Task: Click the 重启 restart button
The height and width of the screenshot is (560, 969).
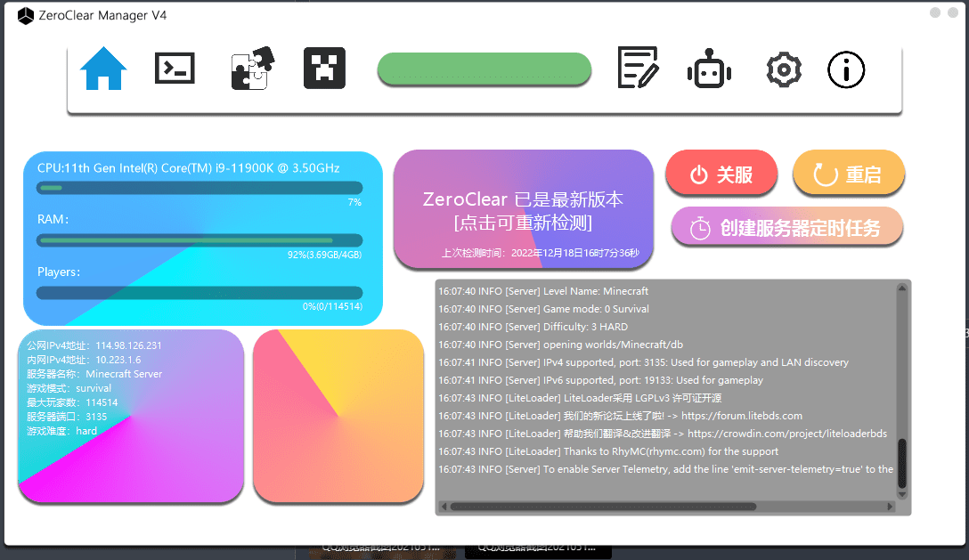Action: pyautogui.click(x=849, y=174)
